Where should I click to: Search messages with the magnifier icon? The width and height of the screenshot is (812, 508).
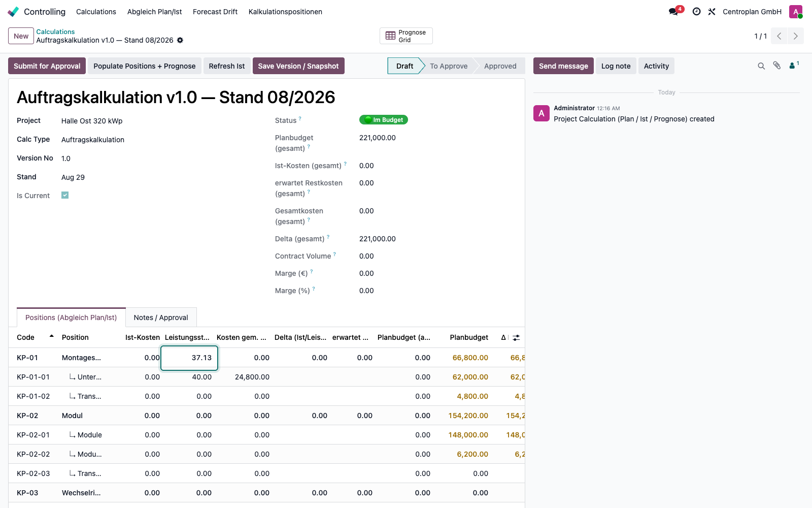tap(761, 66)
